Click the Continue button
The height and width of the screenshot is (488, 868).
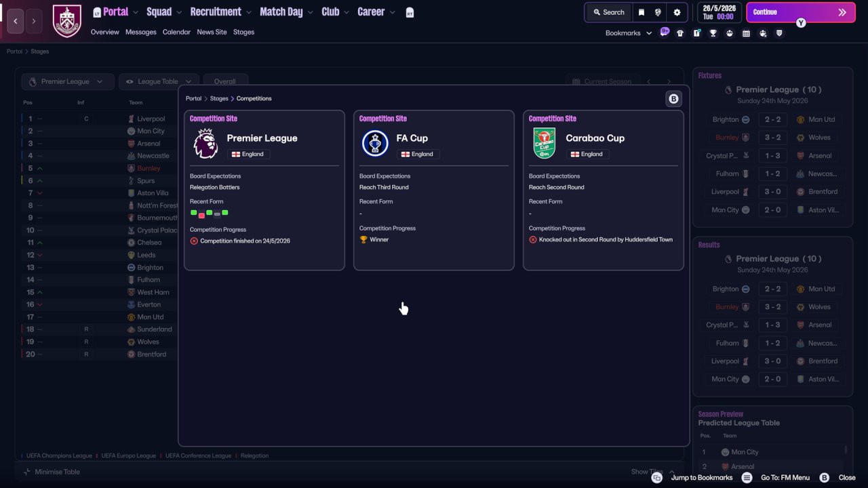tap(801, 12)
